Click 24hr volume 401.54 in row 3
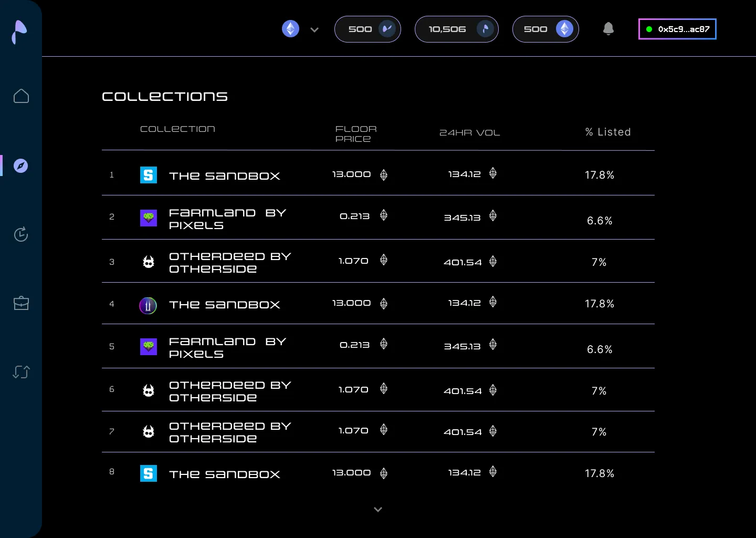The width and height of the screenshot is (756, 538). point(463,263)
